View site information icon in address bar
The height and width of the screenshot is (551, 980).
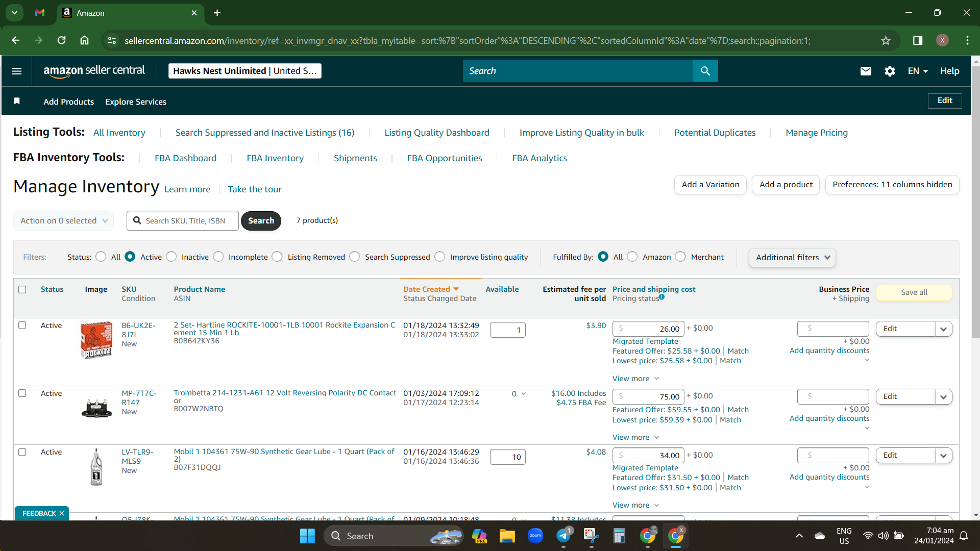pyautogui.click(x=112, y=40)
